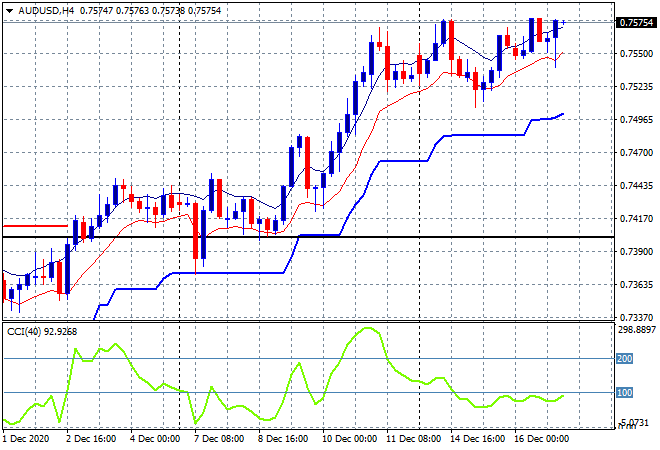Select time axis label 1 Dec 2020
Screen dimensions: 660x450
tap(26, 439)
